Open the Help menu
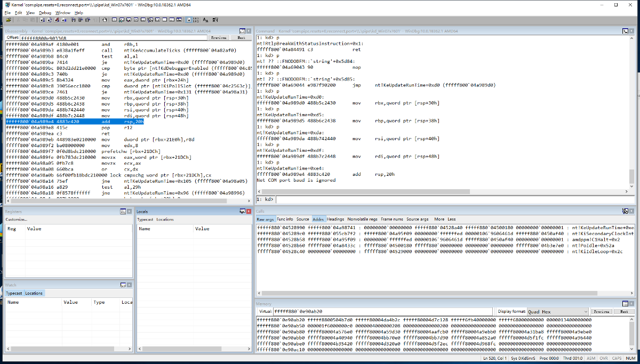This screenshot has height=364, width=640. (x=79, y=12)
